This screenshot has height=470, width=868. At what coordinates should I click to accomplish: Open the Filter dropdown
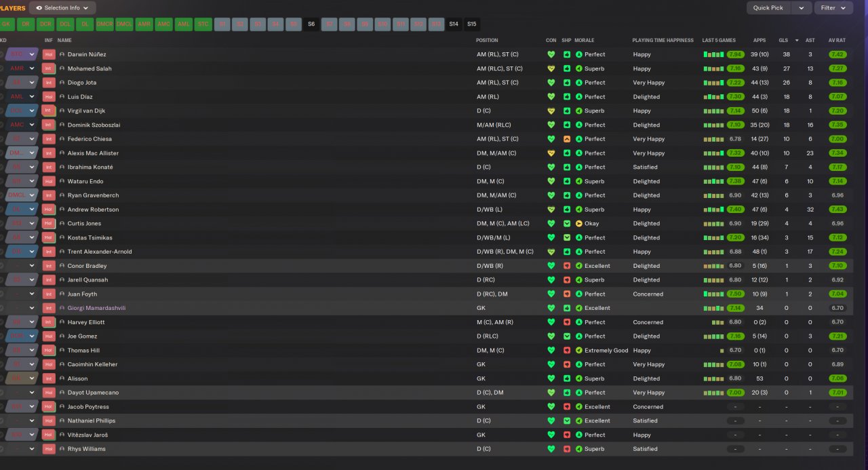[x=833, y=8]
